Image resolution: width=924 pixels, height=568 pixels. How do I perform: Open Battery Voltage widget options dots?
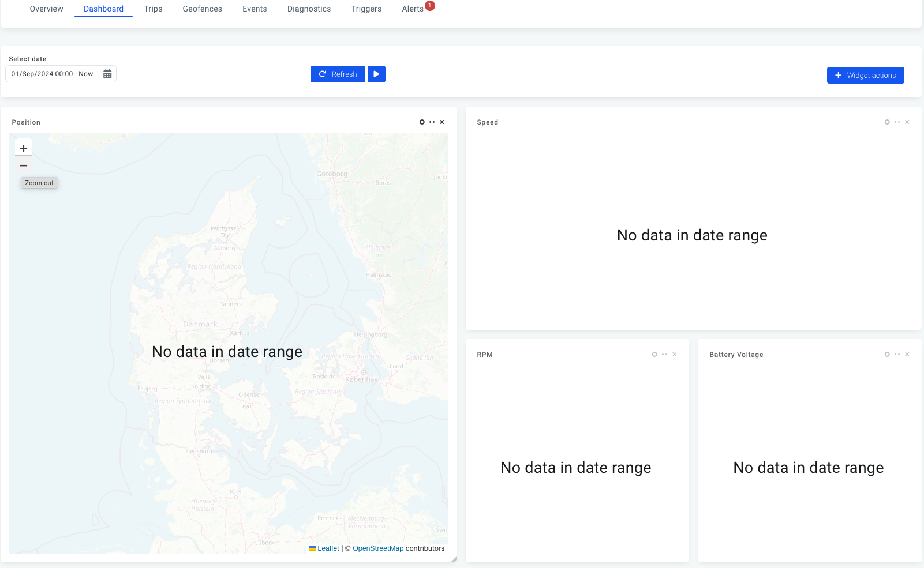pyautogui.click(x=897, y=354)
